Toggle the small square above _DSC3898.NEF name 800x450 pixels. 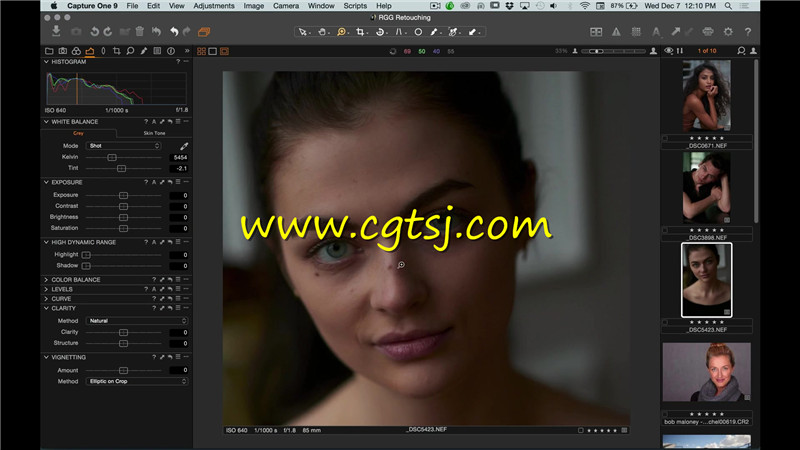[665, 230]
